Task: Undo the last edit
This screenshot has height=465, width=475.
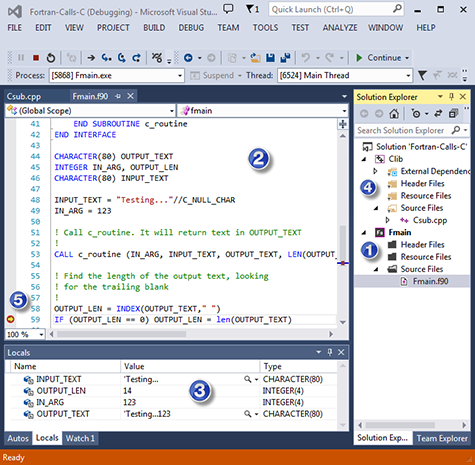Action: [x=306, y=58]
